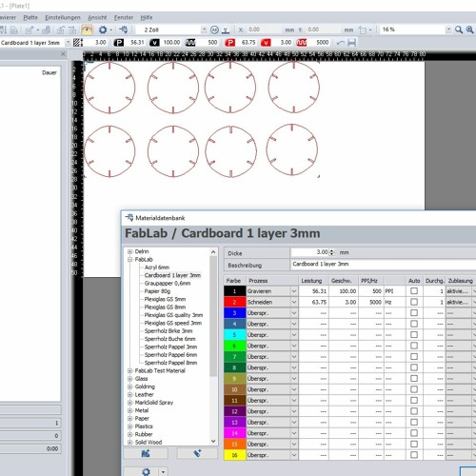Open Prozess dropdown in row 3

coord(294,313)
